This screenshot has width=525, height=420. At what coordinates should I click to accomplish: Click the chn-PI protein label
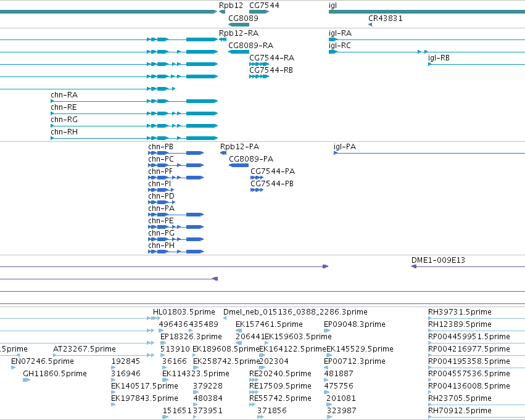pos(160,184)
